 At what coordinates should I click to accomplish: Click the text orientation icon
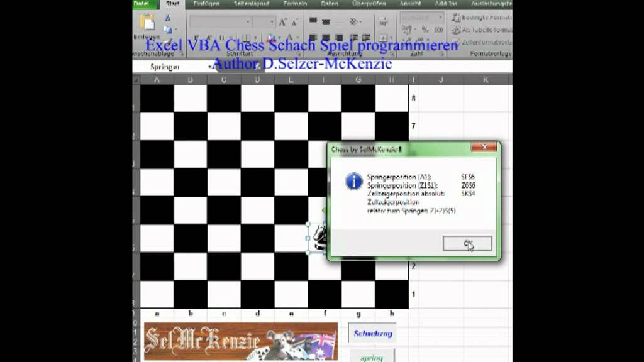click(x=353, y=21)
